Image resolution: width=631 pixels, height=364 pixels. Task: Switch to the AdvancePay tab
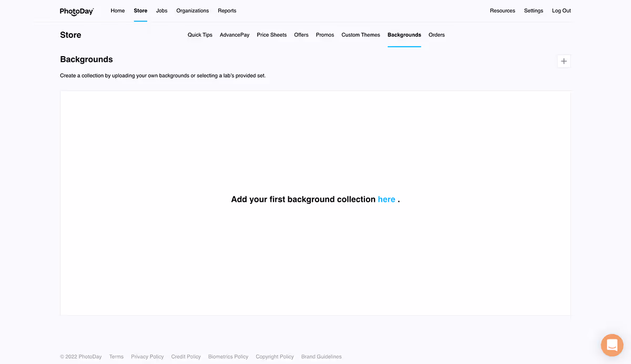235,35
